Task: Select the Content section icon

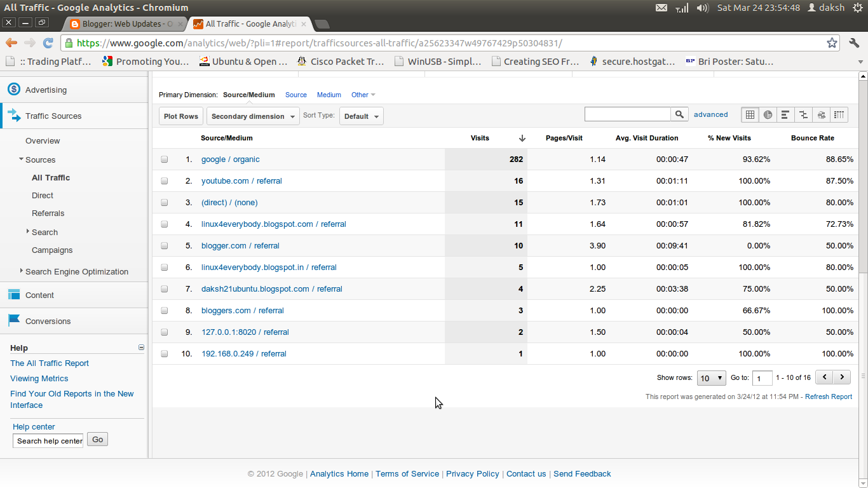Action: [13, 295]
